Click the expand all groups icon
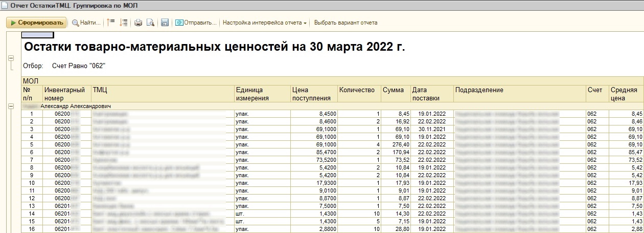Viewport: 644px width, 233px height. click(x=123, y=23)
